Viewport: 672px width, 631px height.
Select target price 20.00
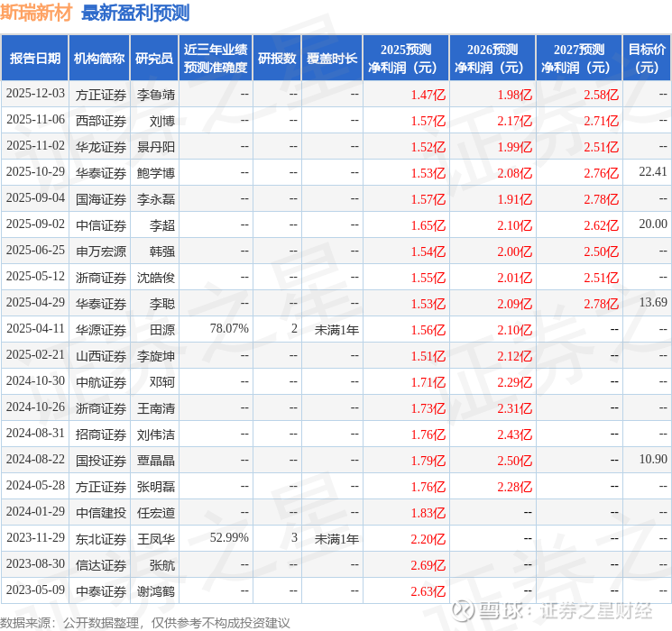click(x=653, y=224)
